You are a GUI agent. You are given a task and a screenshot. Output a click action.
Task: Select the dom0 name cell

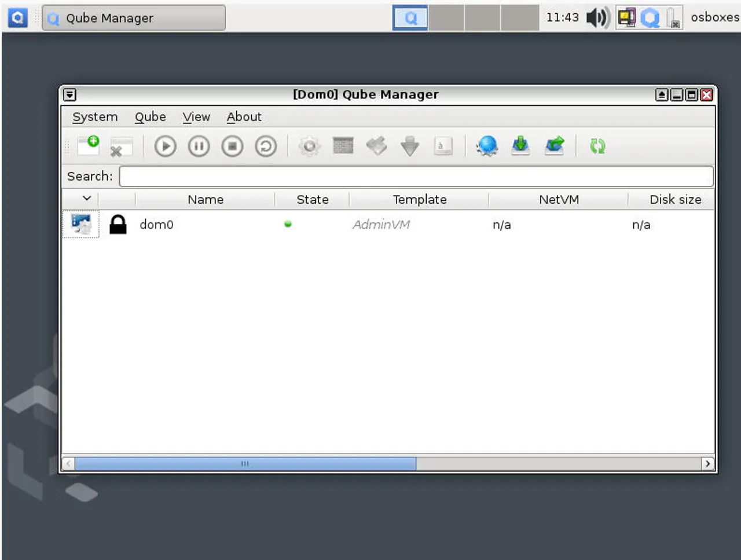[156, 225]
